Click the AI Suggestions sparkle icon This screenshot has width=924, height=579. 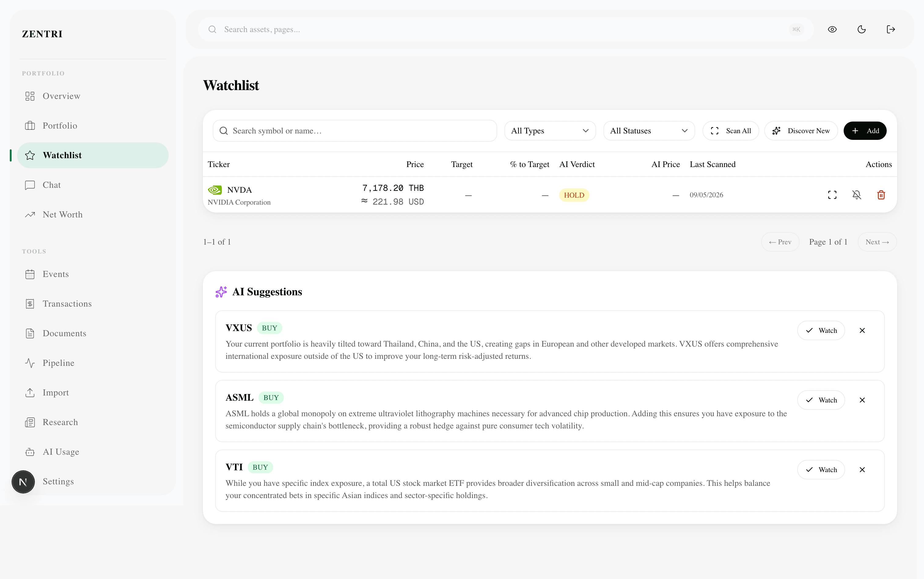click(221, 292)
